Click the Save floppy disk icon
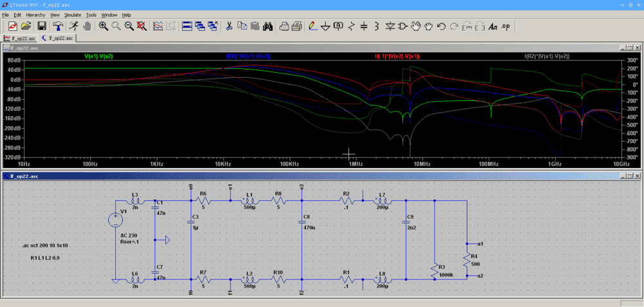Viewport: 644px width, 307px height. 41,26
